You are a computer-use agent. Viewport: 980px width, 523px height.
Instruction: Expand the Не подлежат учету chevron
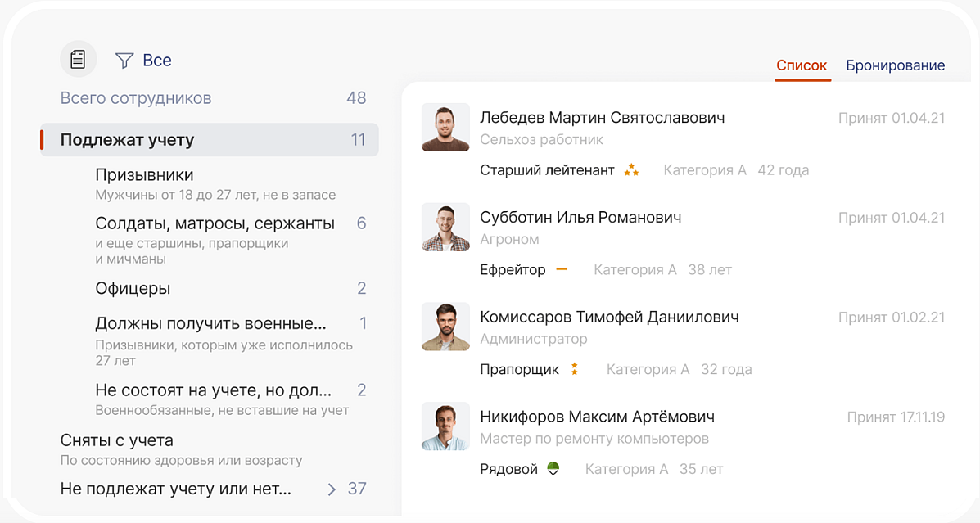pyautogui.click(x=332, y=489)
